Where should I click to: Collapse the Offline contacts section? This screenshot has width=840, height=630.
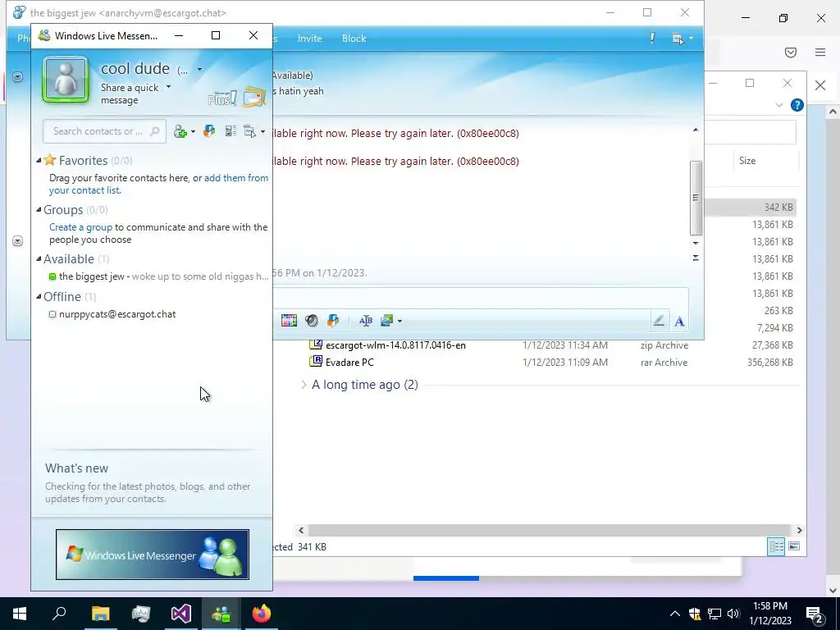(39, 296)
